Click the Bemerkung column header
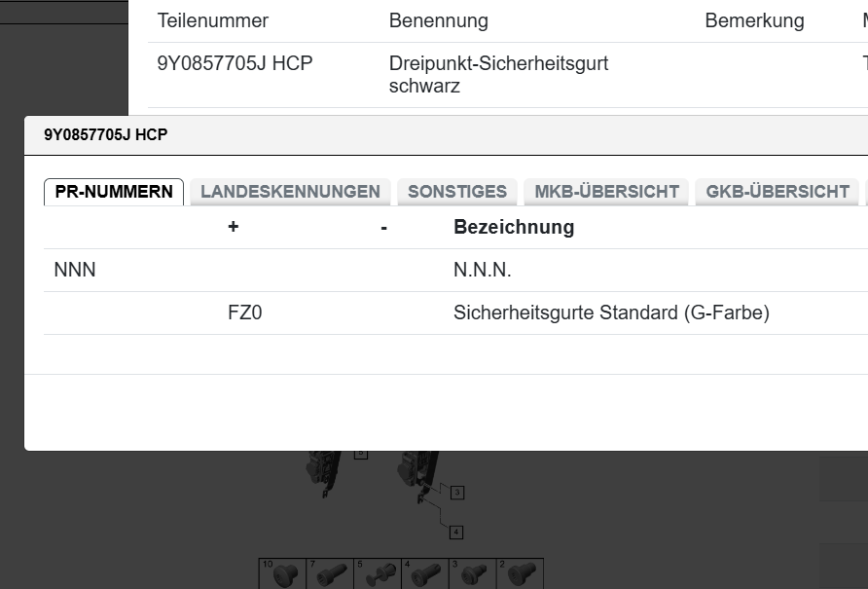868x589 pixels. pyautogui.click(x=754, y=20)
